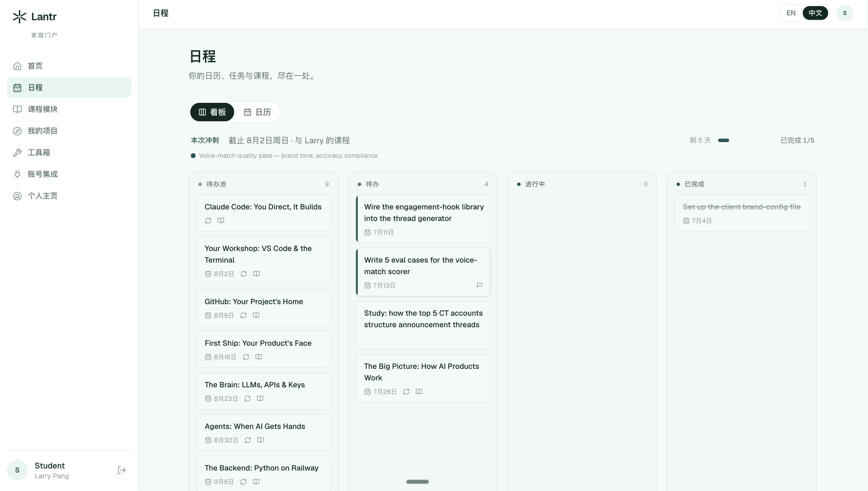868x491 pixels.
Task: Click due-date icon on Your Workshop card
Action: pos(208,274)
